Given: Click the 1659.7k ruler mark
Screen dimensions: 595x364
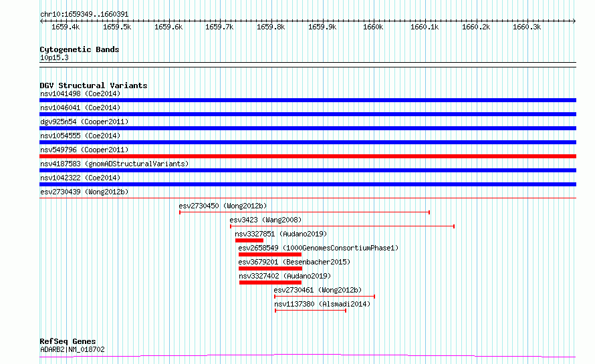Looking at the screenshot, I should click(219, 27).
